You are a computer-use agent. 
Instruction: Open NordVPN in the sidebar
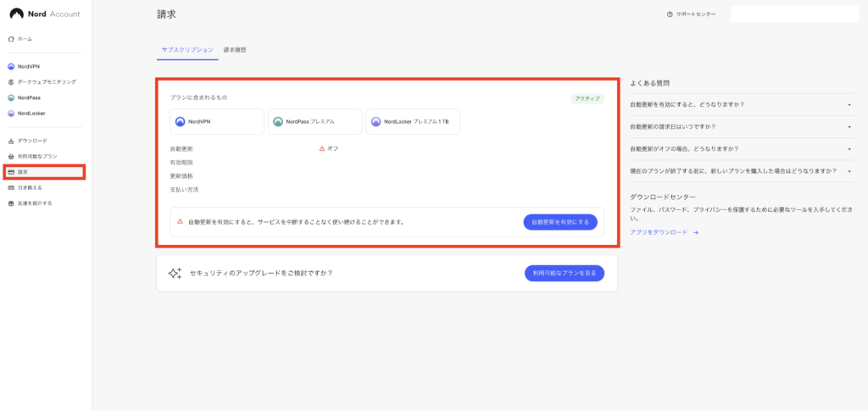(29, 66)
